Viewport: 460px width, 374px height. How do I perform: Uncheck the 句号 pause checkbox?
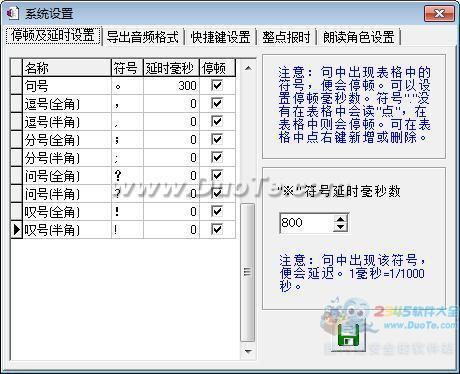pos(217,86)
